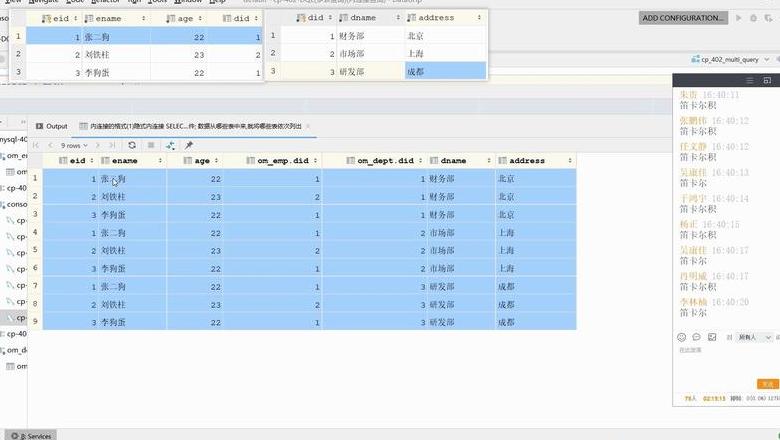
Task: Click the address column icon in result header
Action: pyautogui.click(x=502, y=161)
